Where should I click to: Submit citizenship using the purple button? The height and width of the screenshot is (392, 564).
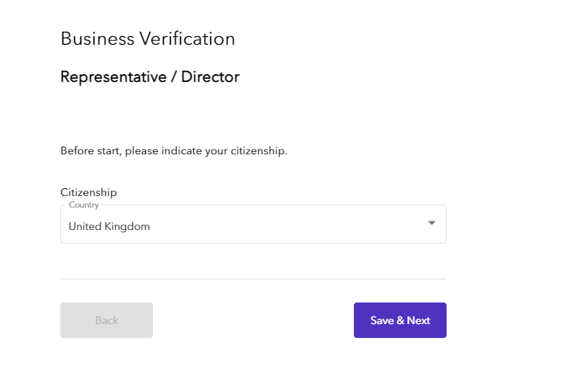tap(399, 320)
